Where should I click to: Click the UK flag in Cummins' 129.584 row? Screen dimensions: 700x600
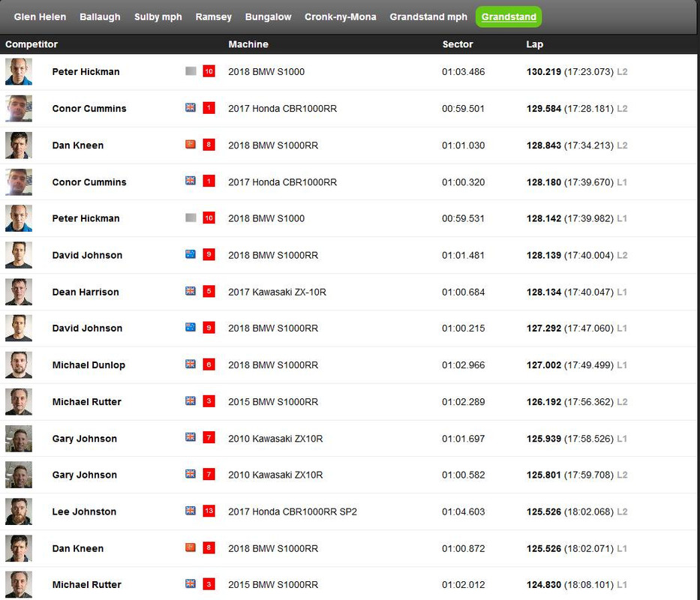tap(191, 107)
